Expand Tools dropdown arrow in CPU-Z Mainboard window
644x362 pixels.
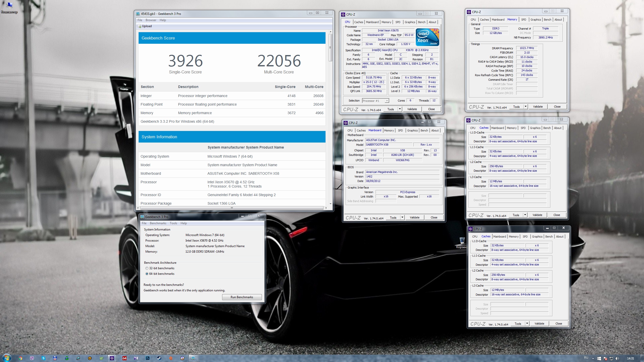[402, 217]
